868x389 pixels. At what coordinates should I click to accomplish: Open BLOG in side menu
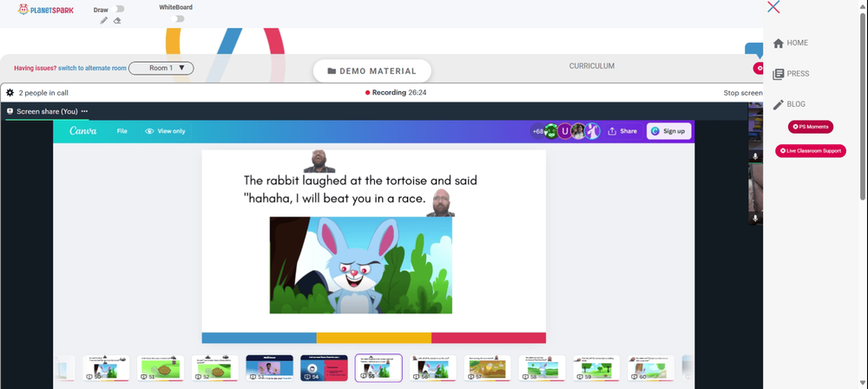pos(789,104)
